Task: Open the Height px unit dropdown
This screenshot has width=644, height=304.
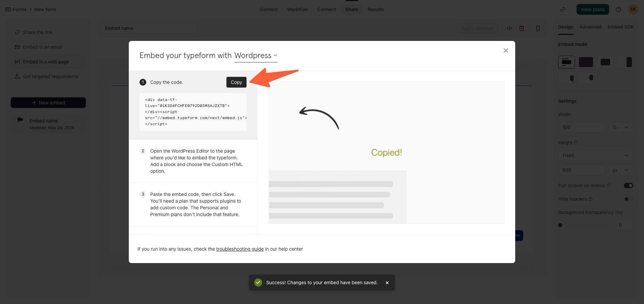Action: (x=621, y=170)
